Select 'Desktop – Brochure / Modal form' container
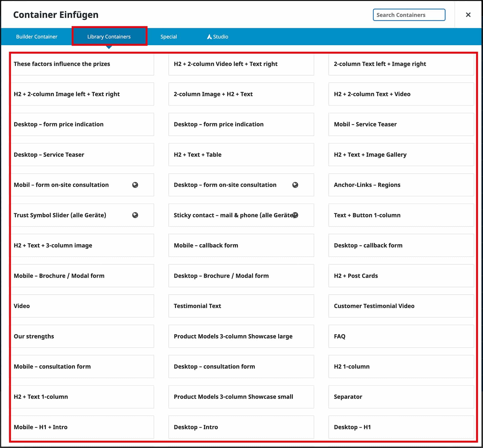Screen dimensions: 483x448 click(241, 276)
